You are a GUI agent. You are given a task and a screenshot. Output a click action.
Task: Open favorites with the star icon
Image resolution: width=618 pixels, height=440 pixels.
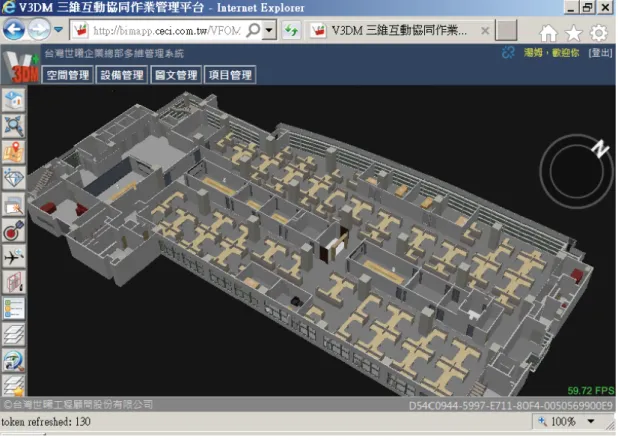(x=573, y=33)
